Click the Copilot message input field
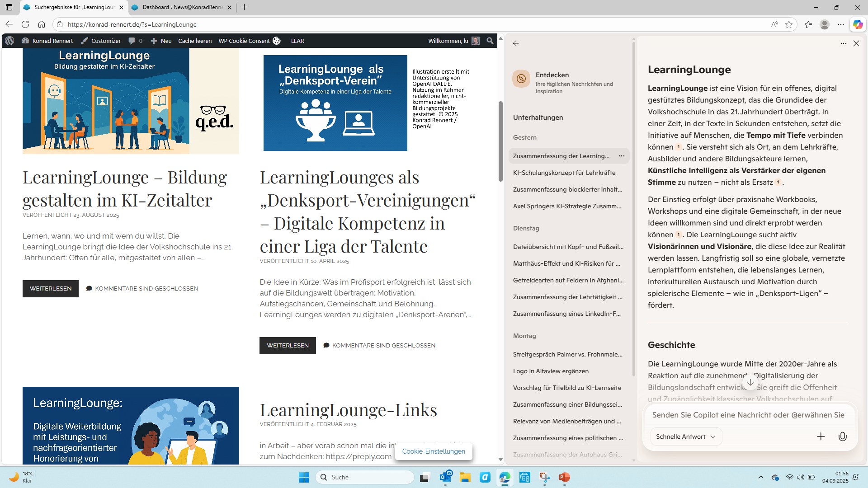This screenshot has height=488, width=868. tap(748, 415)
